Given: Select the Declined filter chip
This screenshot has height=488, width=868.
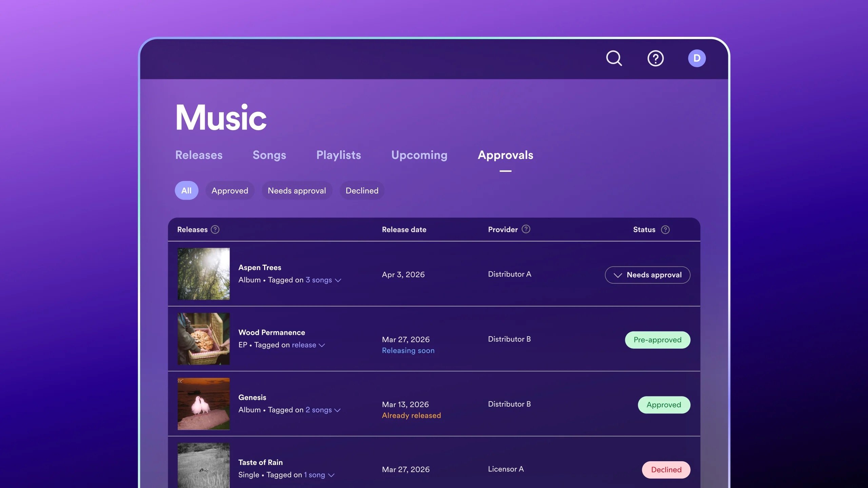Looking at the screenshot, I should pos(361,190).
